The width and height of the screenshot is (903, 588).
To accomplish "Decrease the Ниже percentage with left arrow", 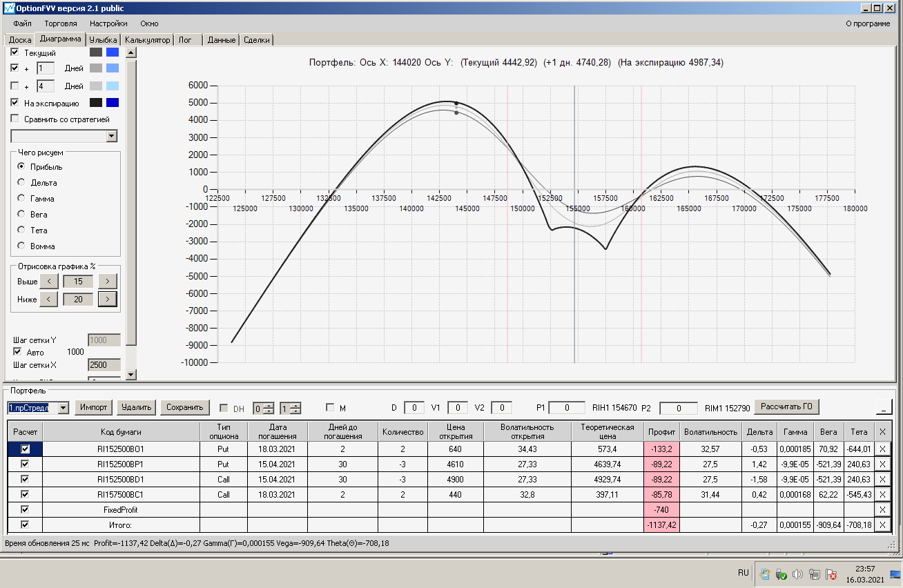I will 48,299.
